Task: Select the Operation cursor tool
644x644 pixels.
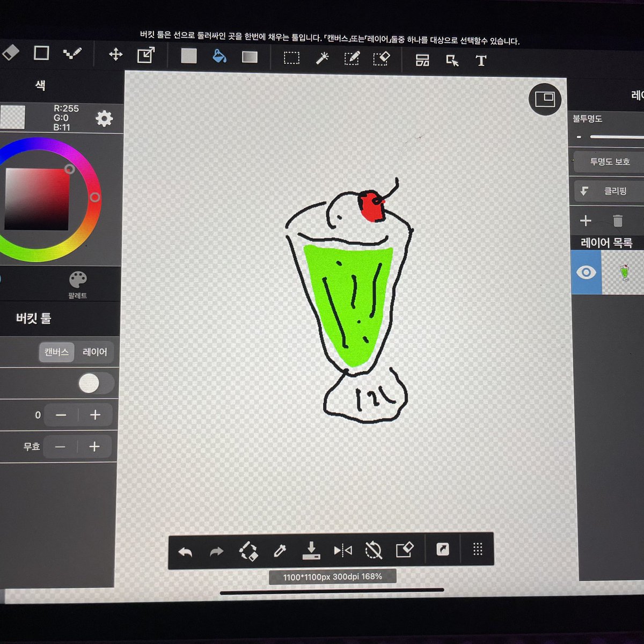Action: point(452,61)
